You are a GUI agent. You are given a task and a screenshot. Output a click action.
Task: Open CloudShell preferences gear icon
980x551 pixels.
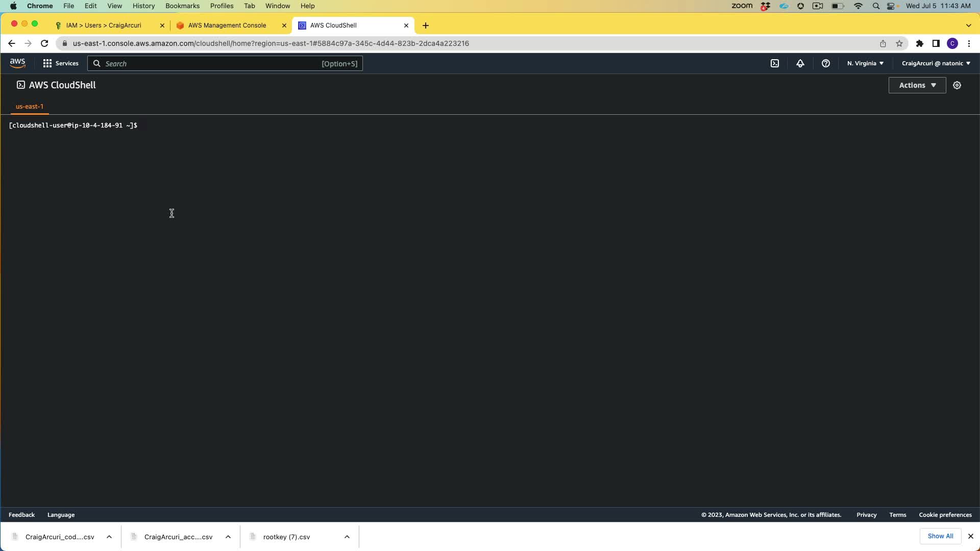(x=957, y=85)
